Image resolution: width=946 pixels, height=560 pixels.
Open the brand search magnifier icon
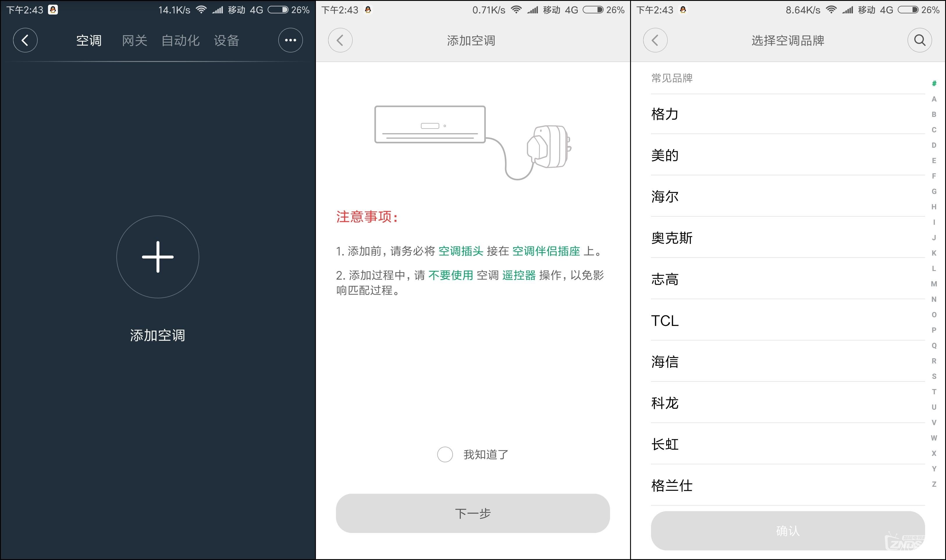pyautogui.click(x=919, y=40)
